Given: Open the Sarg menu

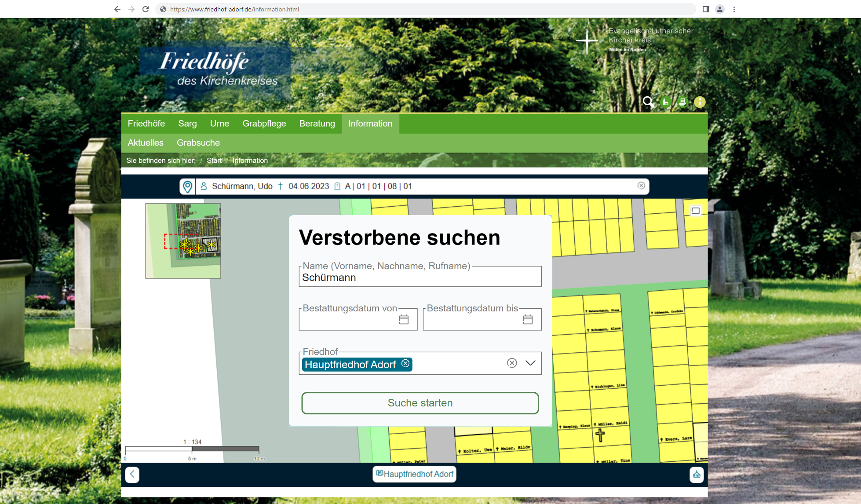Looking at the screenshot, I should 187,124.
